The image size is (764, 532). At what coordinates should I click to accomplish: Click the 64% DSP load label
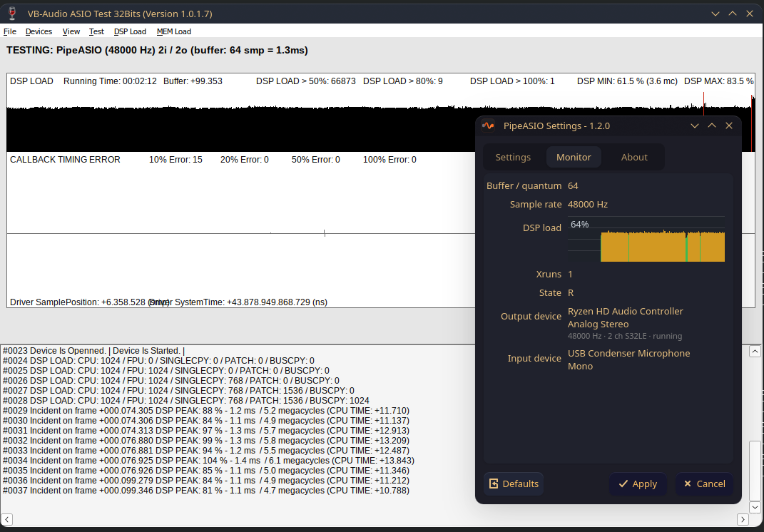[580, 225]
